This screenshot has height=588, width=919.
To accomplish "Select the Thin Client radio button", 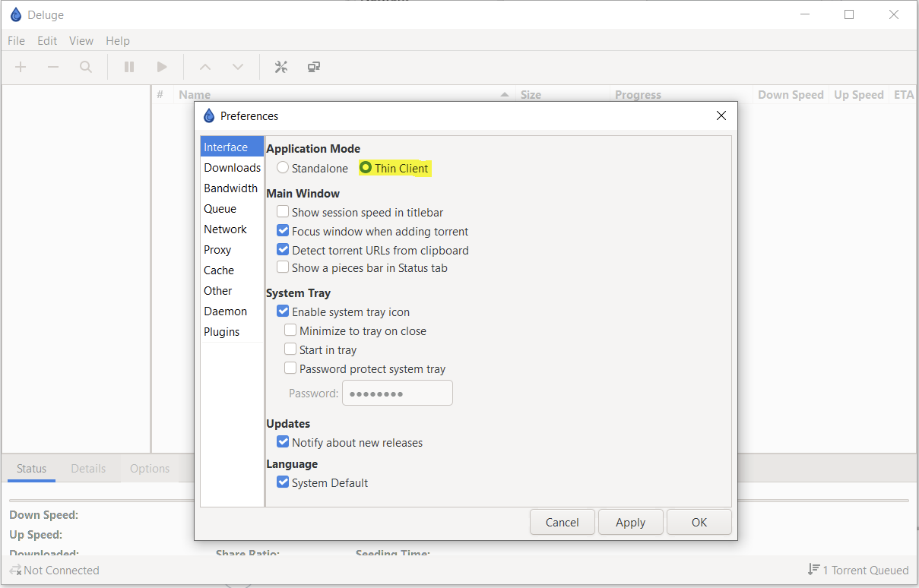I will coord(366,168).
